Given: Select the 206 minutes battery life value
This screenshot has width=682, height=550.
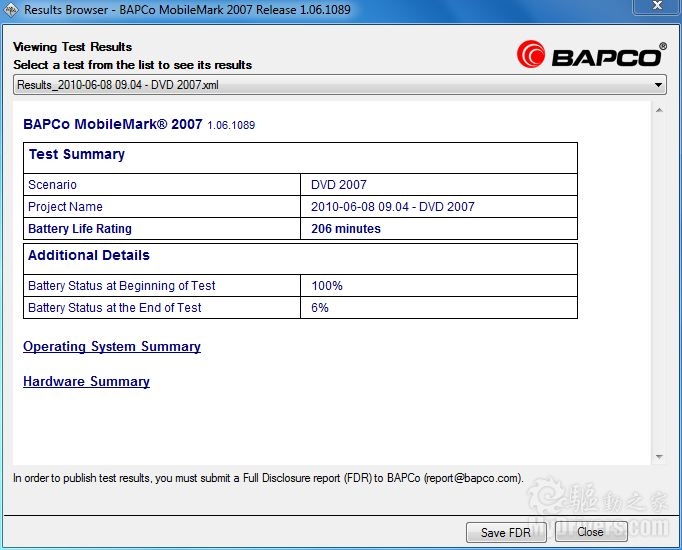Looking at the screenshot, I should click(346, 229).
